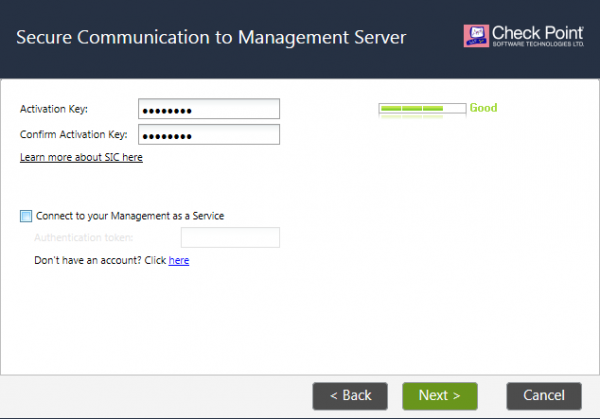Image resolution: width=600 pixels, height=419 pixels.
Task: Go back with the Back button
Action: tap(350, 396)
